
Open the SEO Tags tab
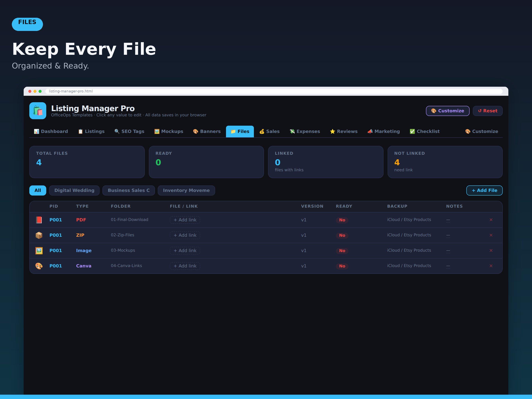pos(129,131)
